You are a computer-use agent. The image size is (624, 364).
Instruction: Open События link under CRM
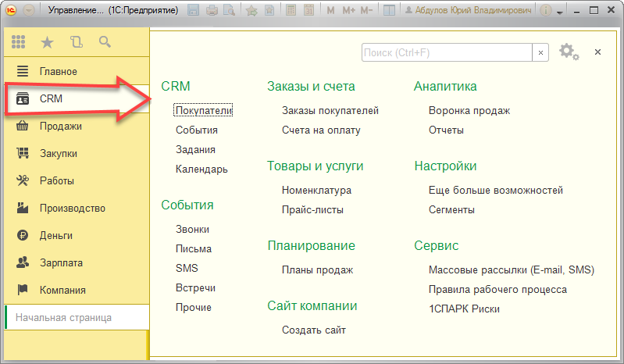(x=197, y=130)
